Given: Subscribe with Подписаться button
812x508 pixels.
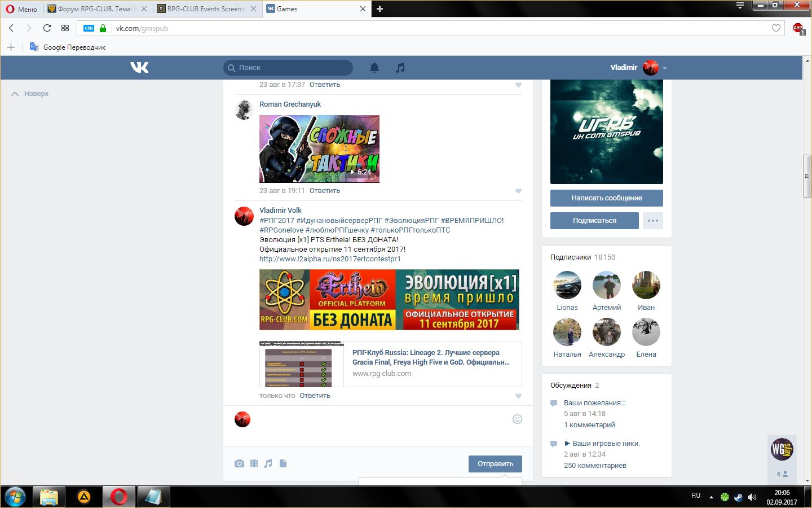Looking at the screenshot, I should pos(594,221).
